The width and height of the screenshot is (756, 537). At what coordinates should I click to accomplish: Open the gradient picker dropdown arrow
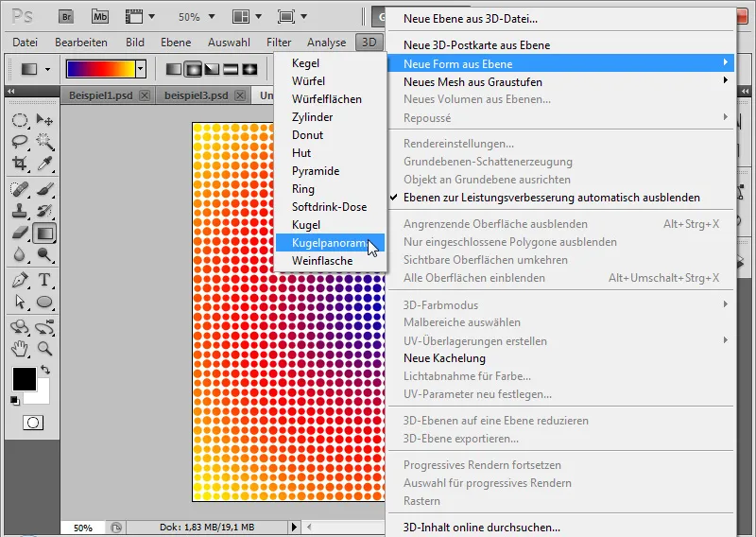(140, 69)
